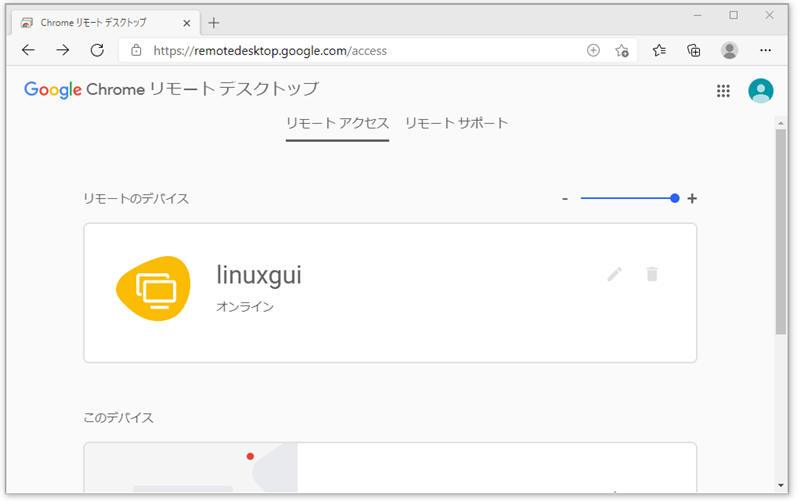The image size is (800, 501).
Task: Click the scrollbar down arrow
Action: point(781,486)
